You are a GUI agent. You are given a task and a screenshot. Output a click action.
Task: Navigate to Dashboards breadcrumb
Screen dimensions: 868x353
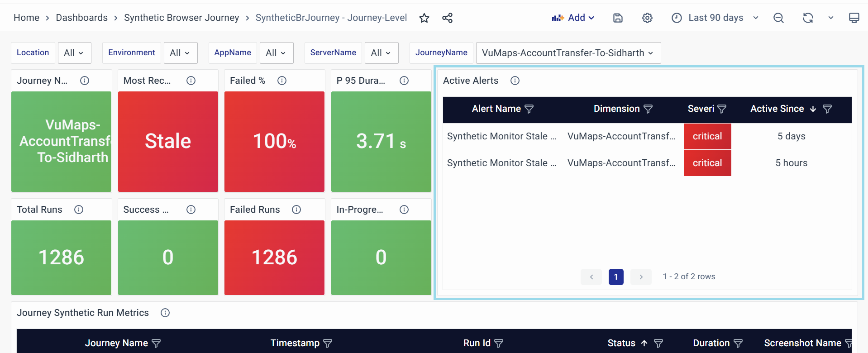[81, 18]
